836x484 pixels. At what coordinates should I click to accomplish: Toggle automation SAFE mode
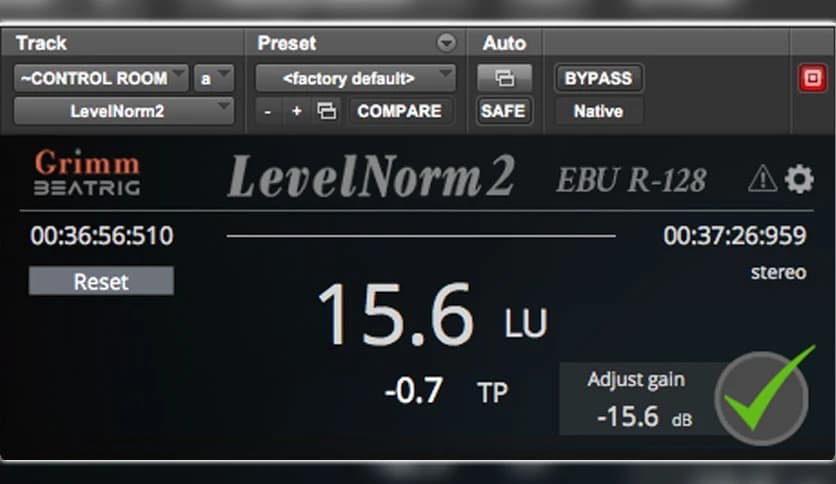click(503, 111)
